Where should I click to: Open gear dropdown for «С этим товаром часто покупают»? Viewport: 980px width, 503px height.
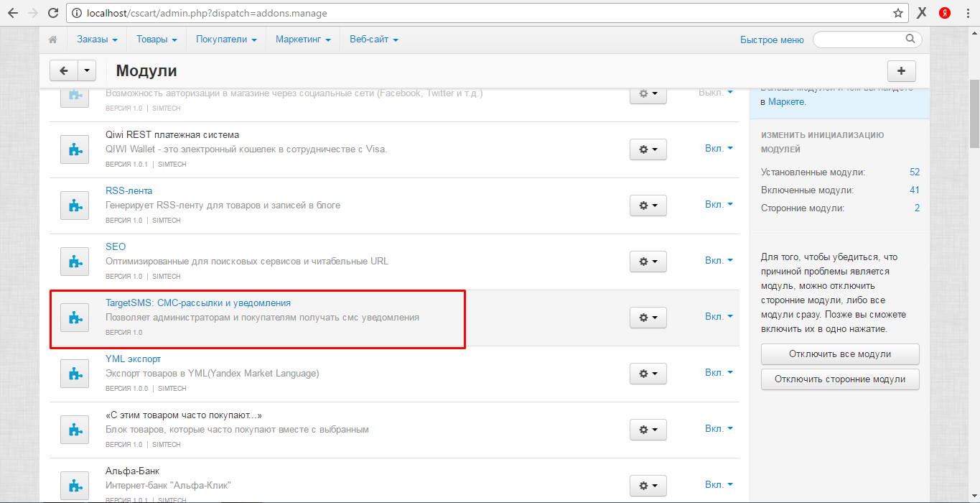pos(648,429)
